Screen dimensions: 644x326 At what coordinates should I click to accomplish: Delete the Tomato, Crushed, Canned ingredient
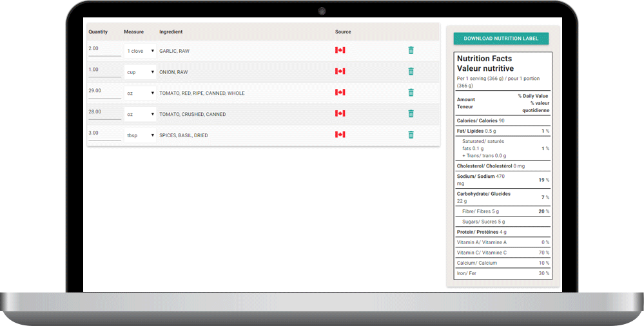coord(411,114)
